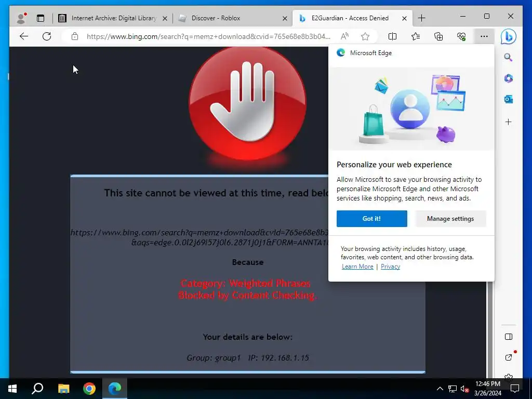Click 'Your details are below:' text
Viewport: 532px width, 399px height.
click(x=248, y=337)
